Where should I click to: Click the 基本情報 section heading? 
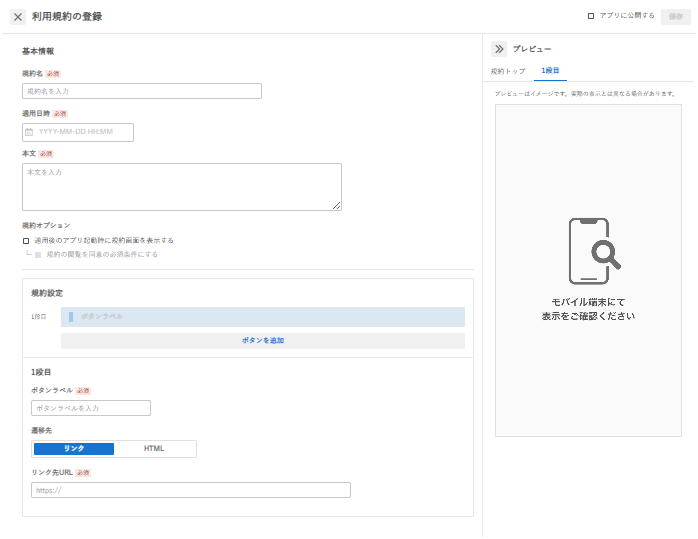pos(38,51)
